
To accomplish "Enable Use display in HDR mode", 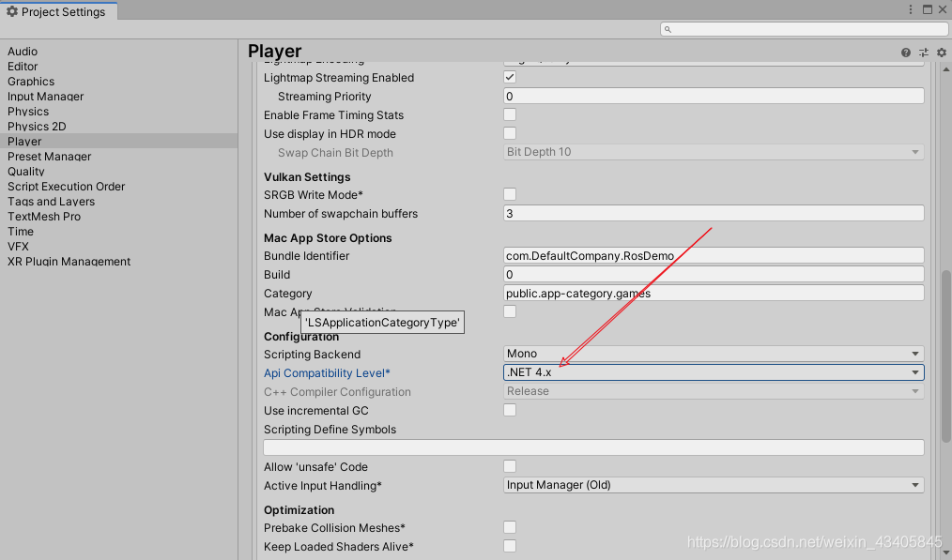I will [510, 133].
